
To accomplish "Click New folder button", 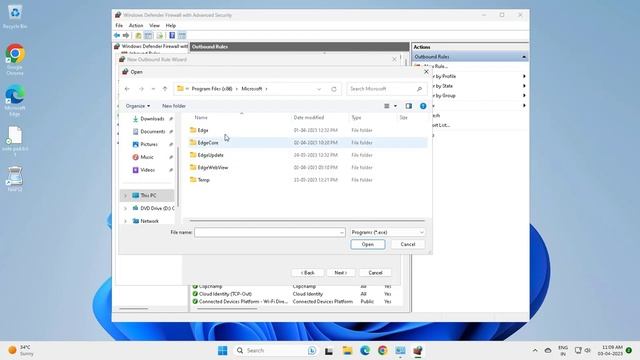I will coord(174,106).
